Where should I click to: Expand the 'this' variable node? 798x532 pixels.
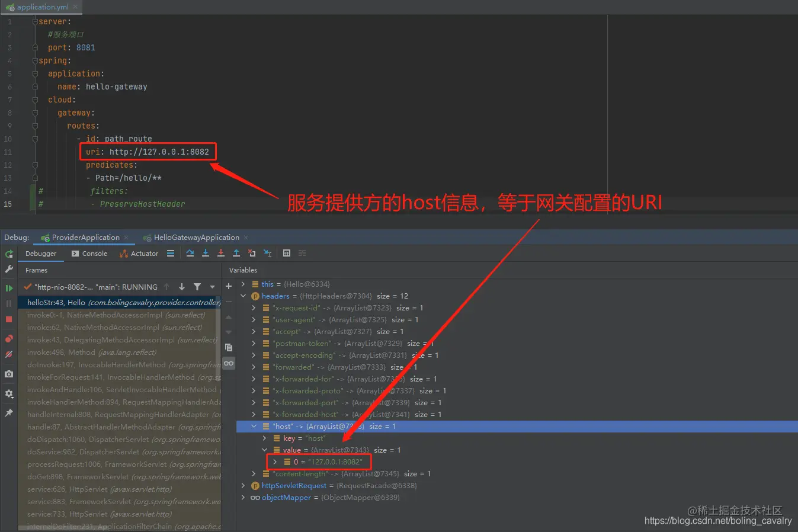coord(243,284)
